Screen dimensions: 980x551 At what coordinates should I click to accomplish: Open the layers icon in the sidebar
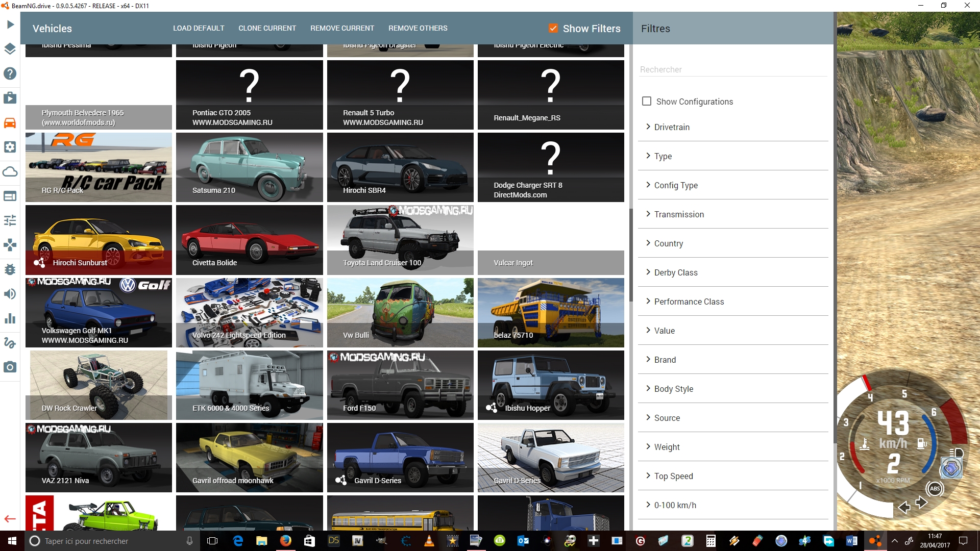pyautogui.click(x=10, y=49)
